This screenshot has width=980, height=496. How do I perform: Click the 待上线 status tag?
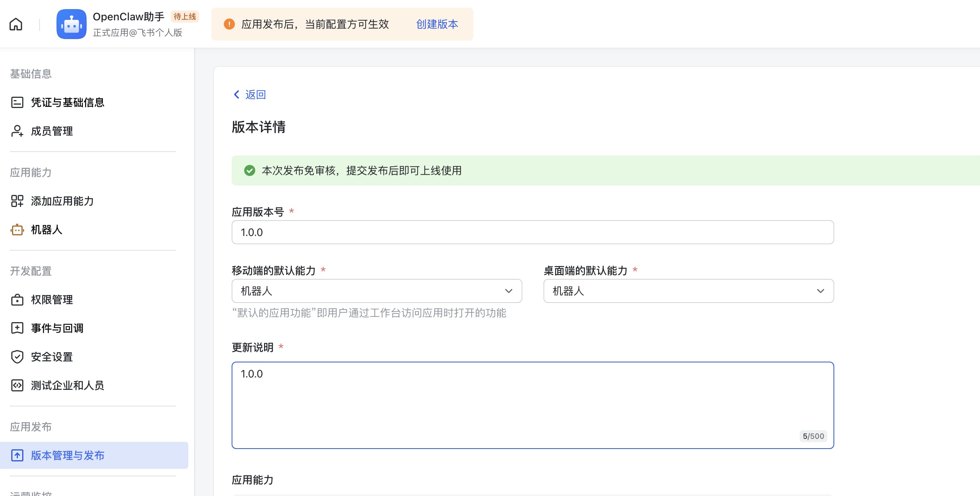[x=185, y=16]
